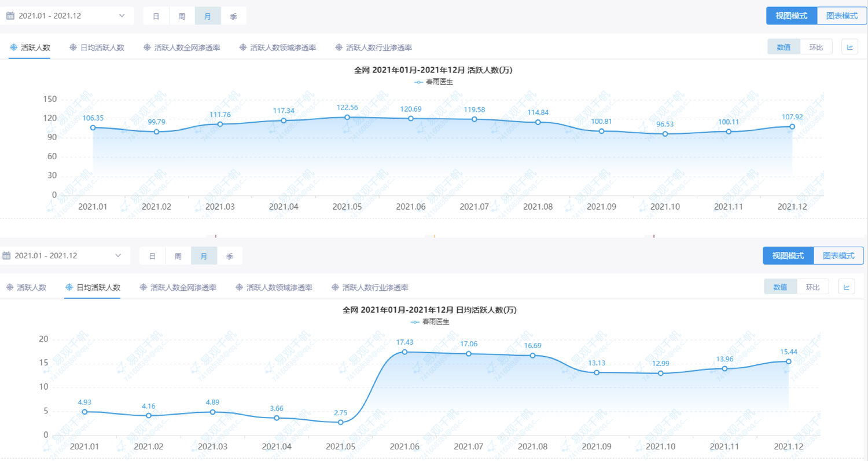Screen dimensions: 868x461
Task: Open the top panel date range 2021.01 - 2021.12 picker
Action: pos(67,16)
